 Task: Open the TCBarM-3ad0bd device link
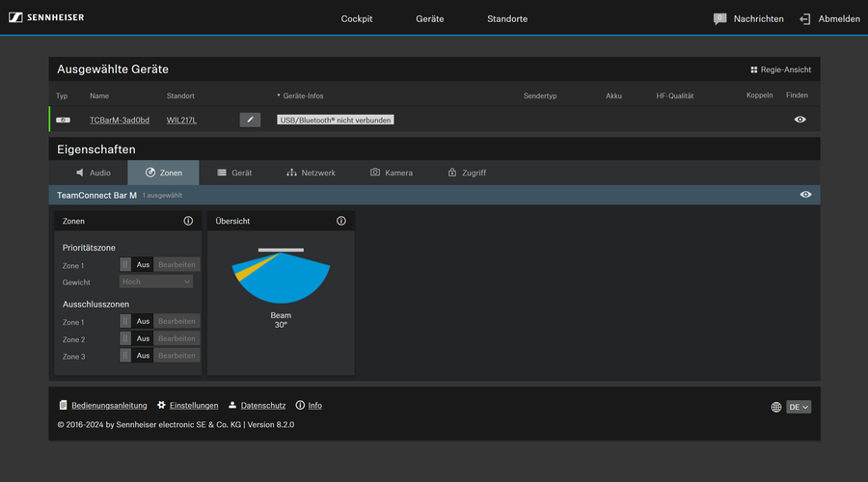point(120,120)
